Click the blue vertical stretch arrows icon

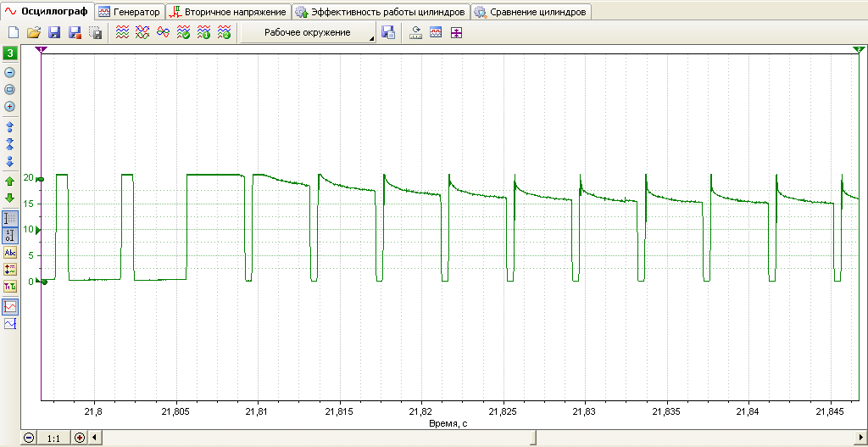tap(10, 127)
